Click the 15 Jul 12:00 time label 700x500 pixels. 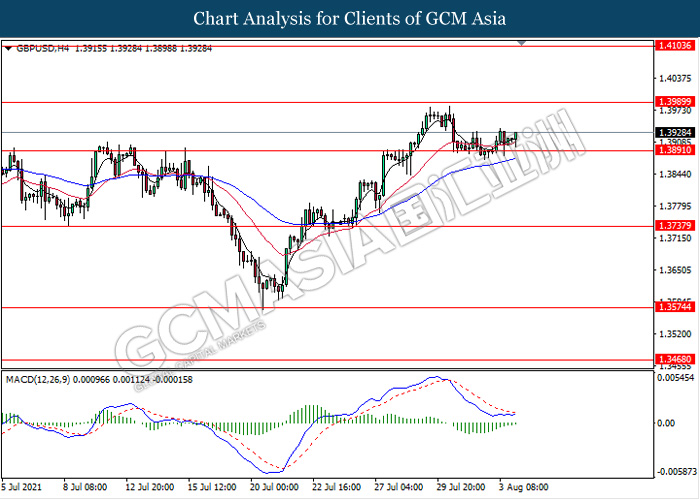coord(211,487)
